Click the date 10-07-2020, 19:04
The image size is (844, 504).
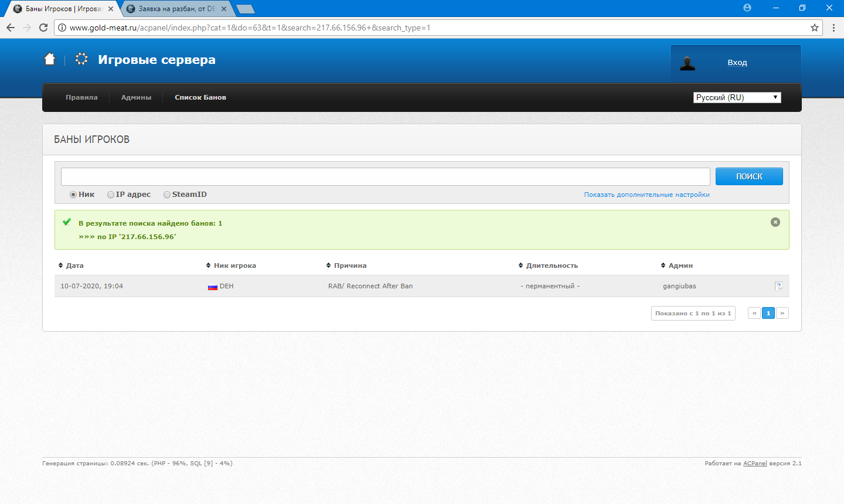point(91,286)
